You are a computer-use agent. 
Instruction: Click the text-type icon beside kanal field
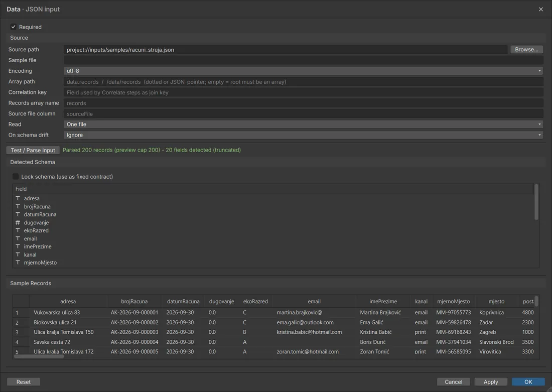pyautogui.click(x=18, y=254)
